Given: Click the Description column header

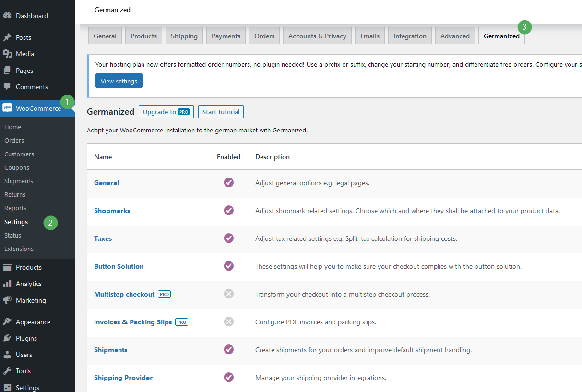Looking at the screenshot, I should (273, 157).
